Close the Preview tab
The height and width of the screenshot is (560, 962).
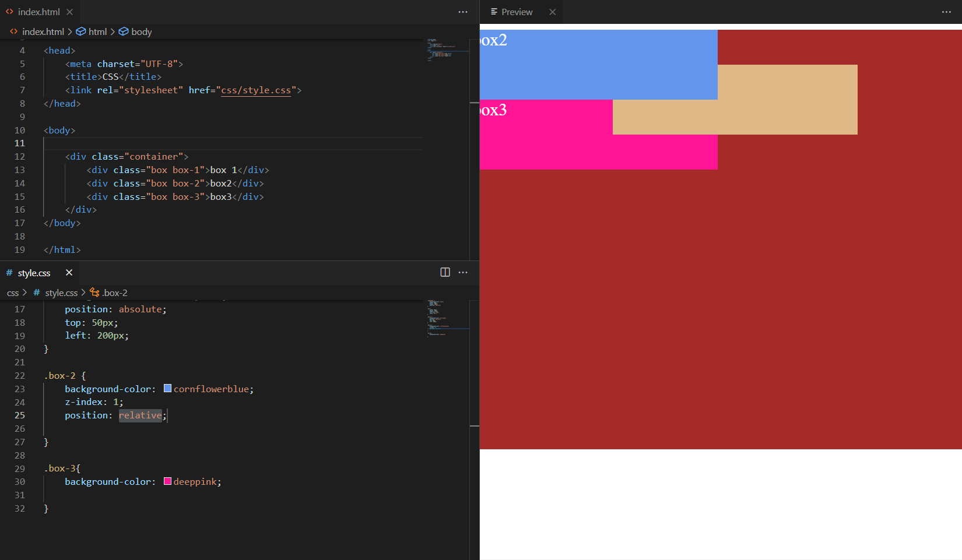(x=552, y=12)
